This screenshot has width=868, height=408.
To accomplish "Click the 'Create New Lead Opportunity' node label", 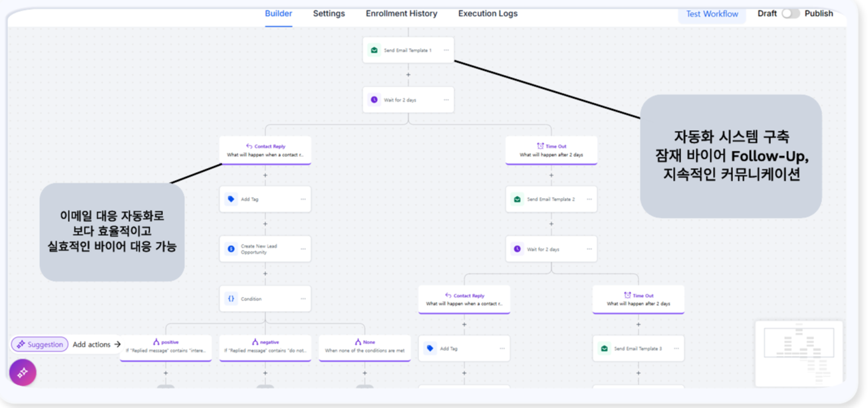I will click(x=259, y=249).
